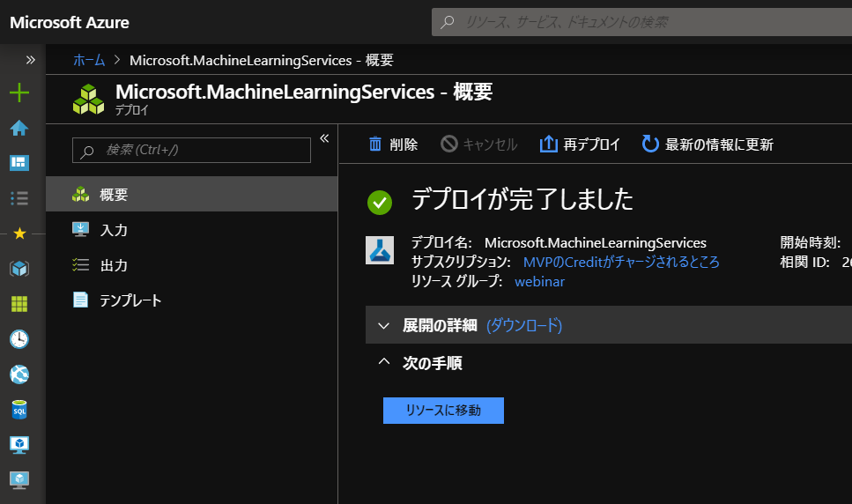Select the 概要 menu item

tap(191, 194)
